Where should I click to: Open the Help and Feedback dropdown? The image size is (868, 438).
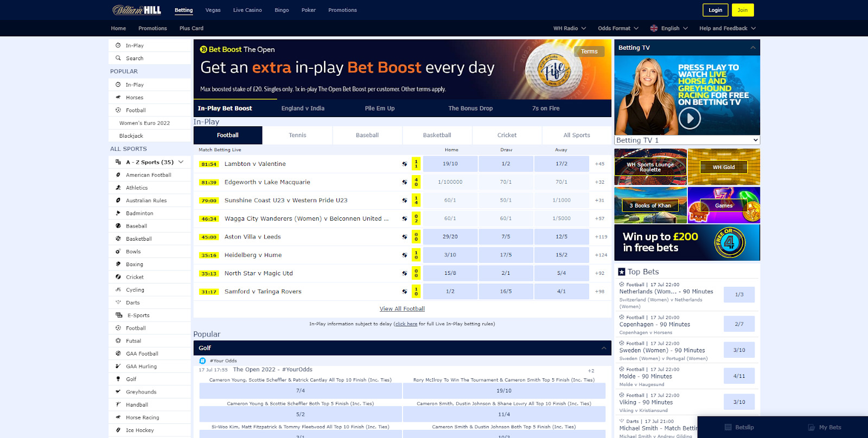pos(727,28)
